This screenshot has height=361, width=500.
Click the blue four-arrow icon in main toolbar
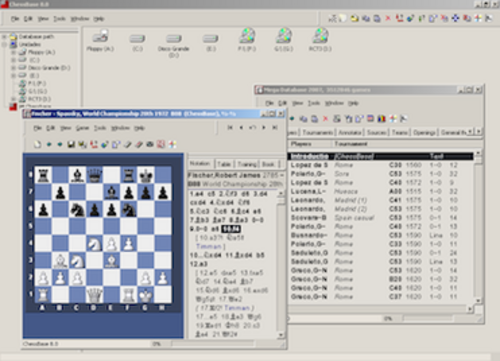point(455,18)
